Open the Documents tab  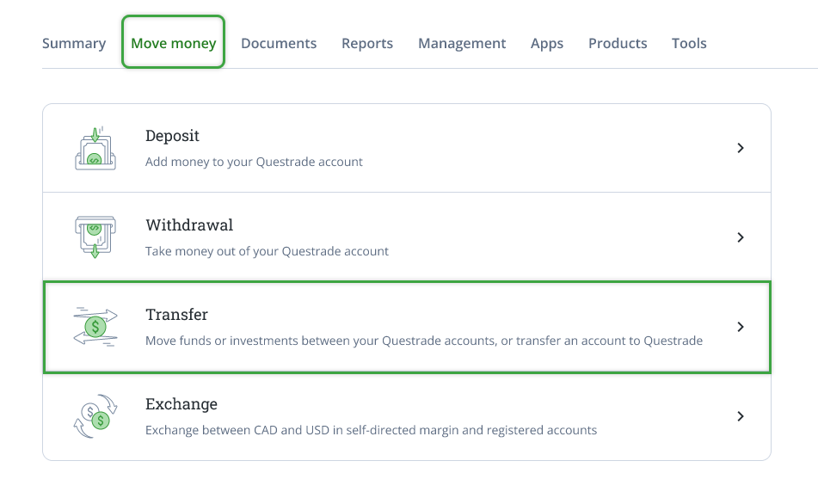[x=279, y=43]
